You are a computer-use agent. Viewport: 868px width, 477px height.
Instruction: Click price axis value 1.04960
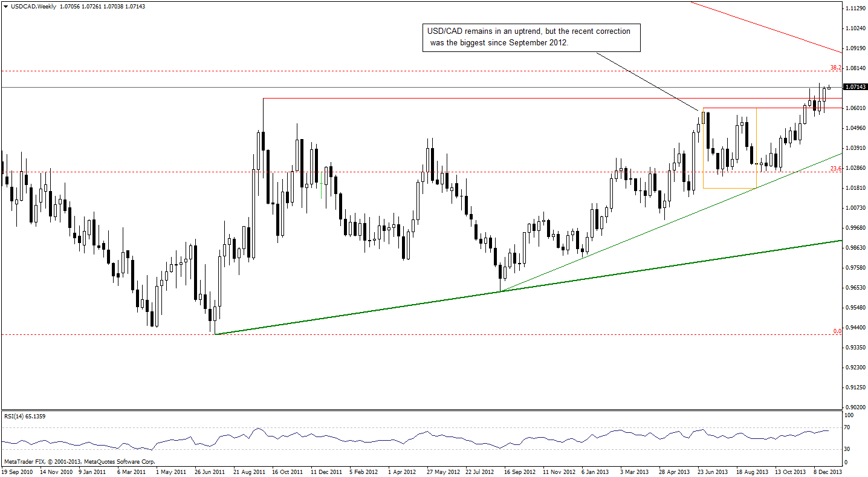pyautogui.click(x=855, y=128)
